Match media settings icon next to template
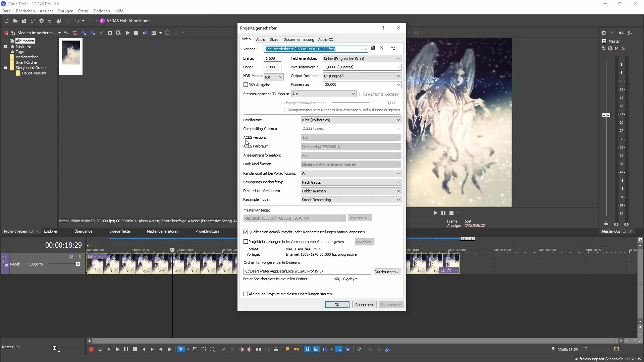 [x=393, y=48]
